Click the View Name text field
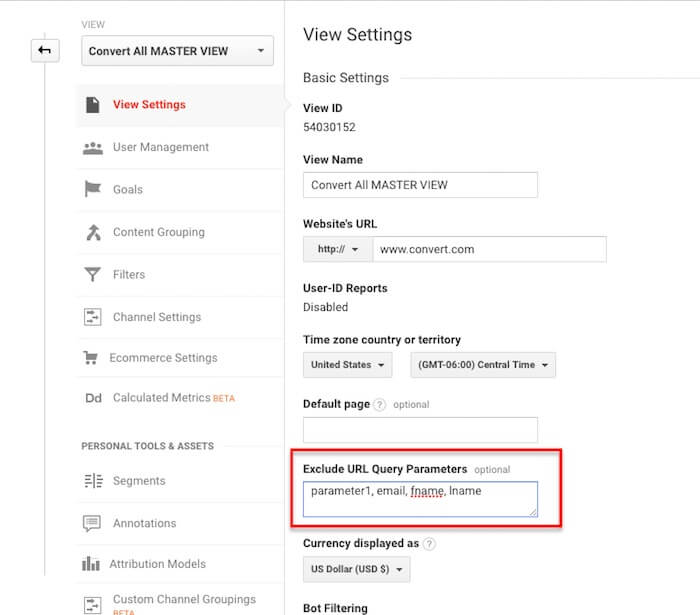 click(420, 185)
